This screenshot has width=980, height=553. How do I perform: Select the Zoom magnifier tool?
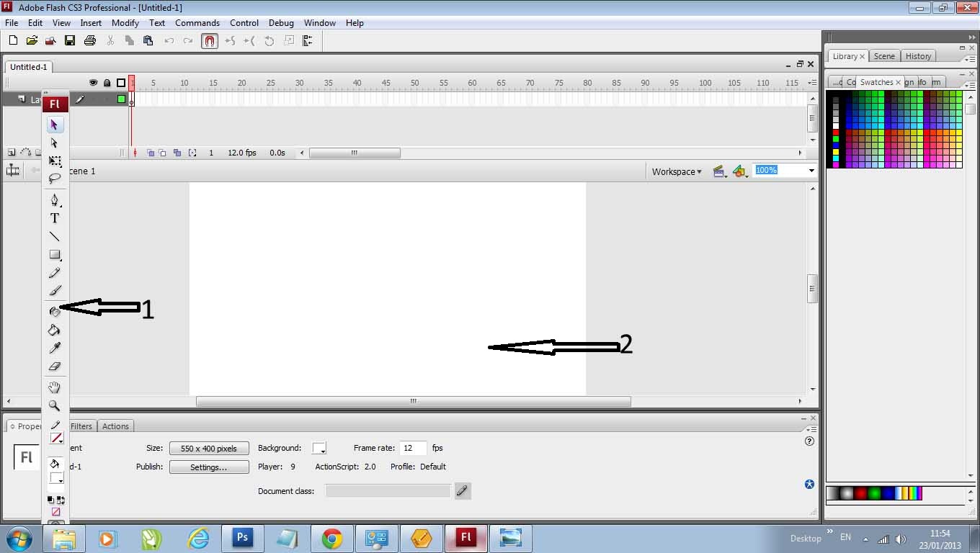pyautogui.click(x=54, y=405)
